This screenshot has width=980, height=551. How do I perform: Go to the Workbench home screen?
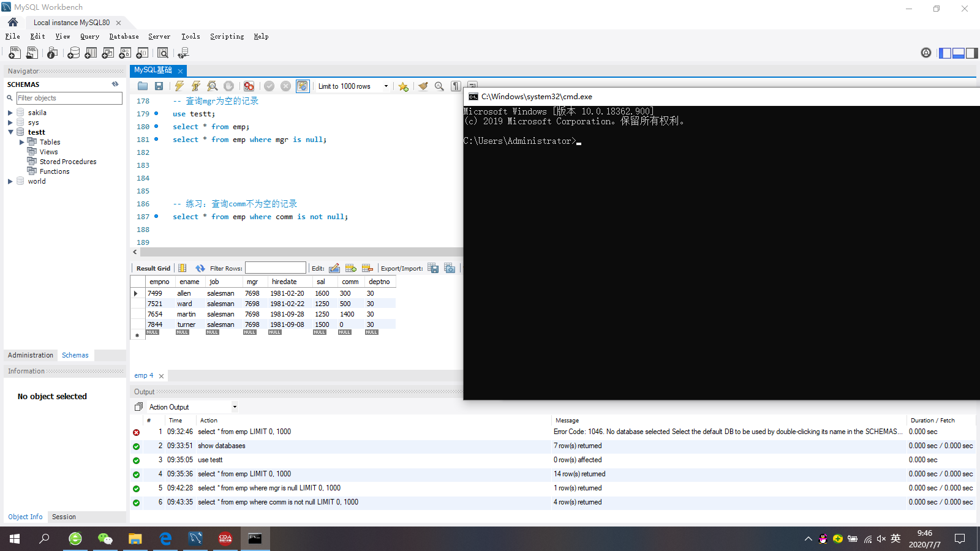point(13,23)
